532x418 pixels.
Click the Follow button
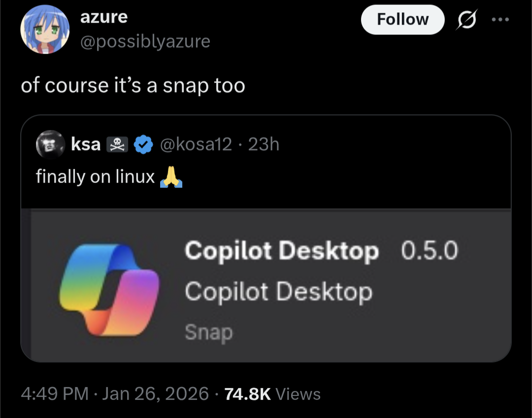point(402,20)
